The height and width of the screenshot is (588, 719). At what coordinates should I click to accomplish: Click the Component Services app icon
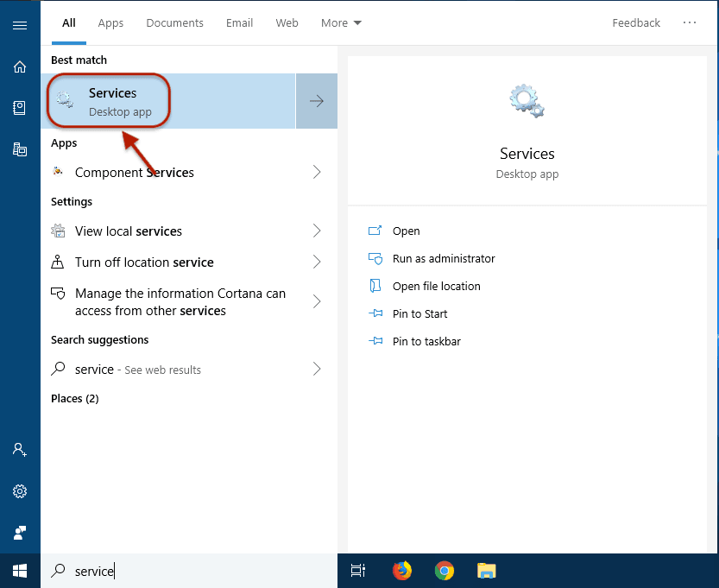coord(58,172)
